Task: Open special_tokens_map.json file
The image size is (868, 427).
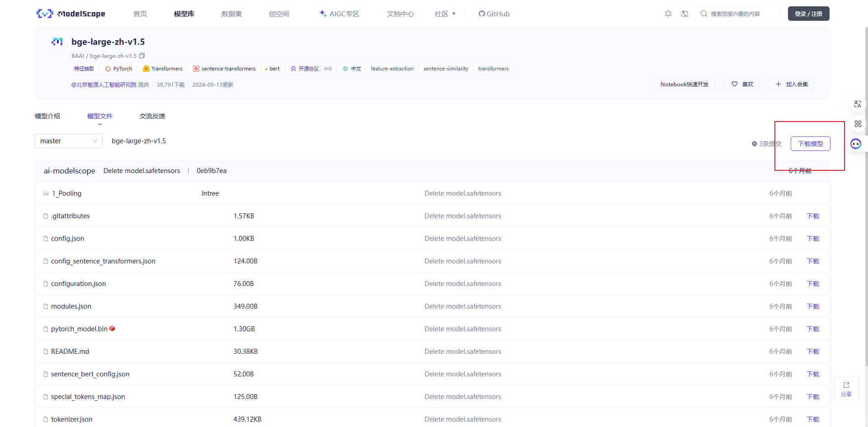Action: [x=88, y=397]
